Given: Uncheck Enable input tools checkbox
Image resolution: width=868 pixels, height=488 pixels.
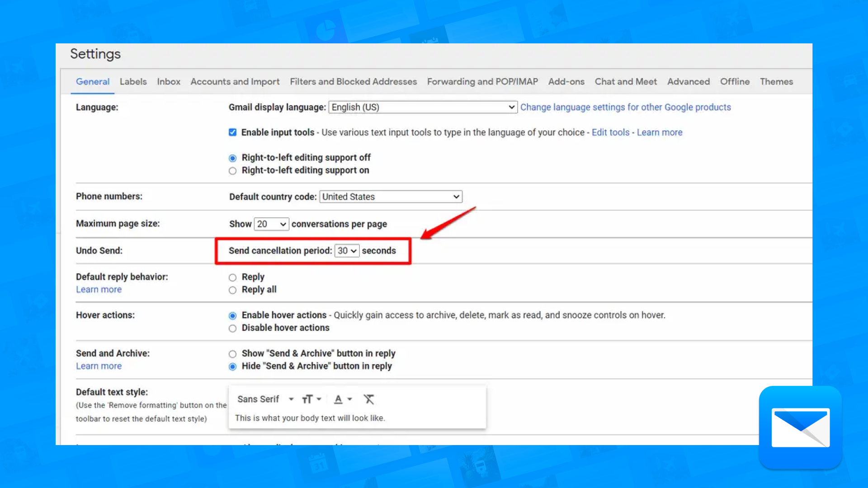Looking at the screenshot, I should coord(232,132).
